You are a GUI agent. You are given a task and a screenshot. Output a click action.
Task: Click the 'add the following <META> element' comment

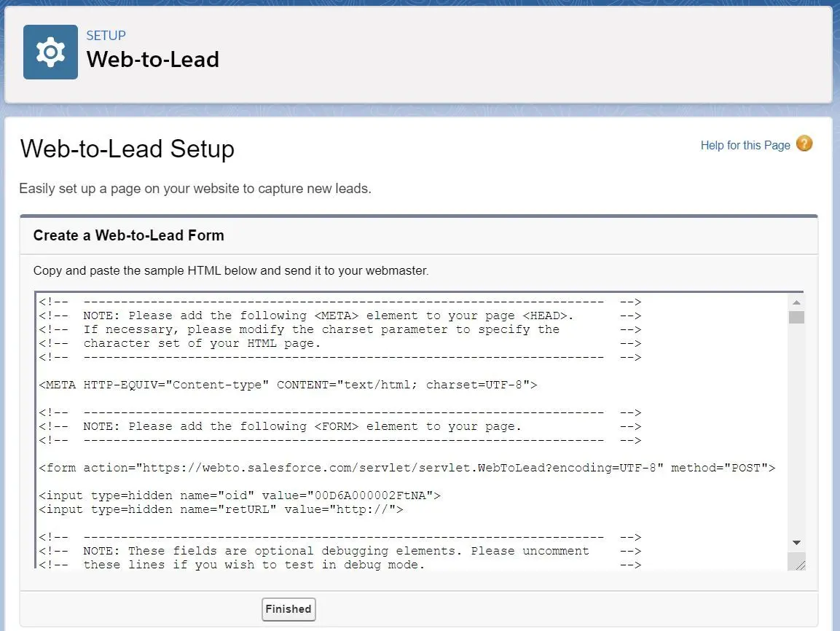point(339,315)
